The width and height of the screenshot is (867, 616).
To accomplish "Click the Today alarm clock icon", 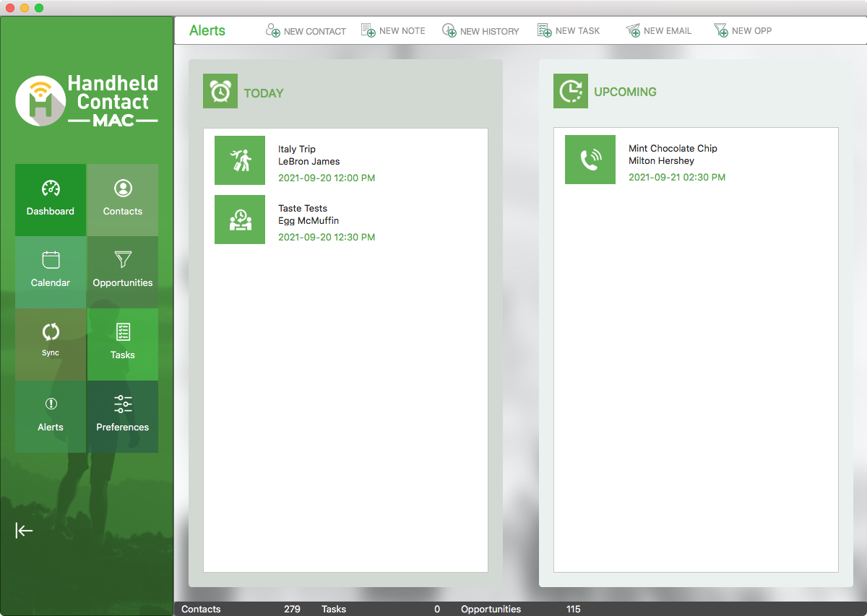I will [220, 92].
